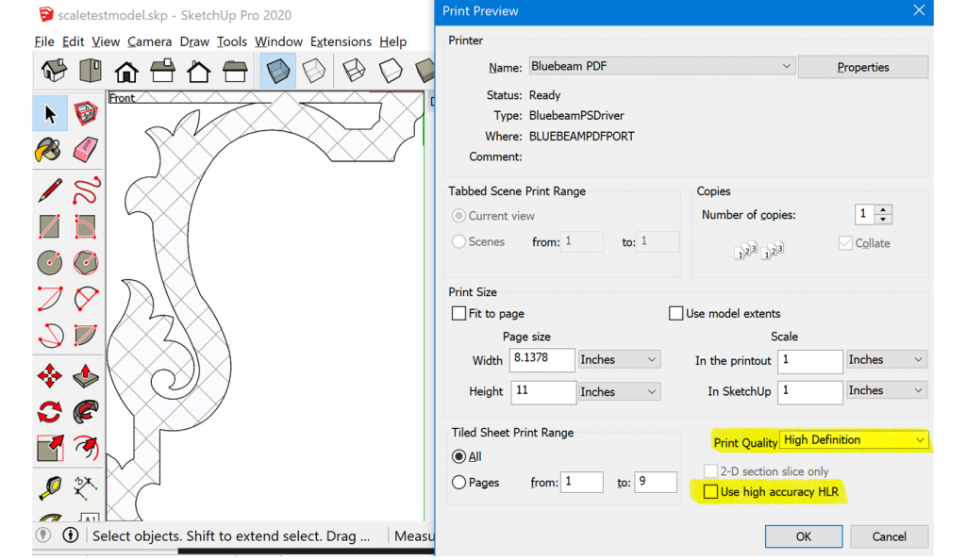Choose the Circle drawing tool
966x560 pixels.
click(x=49, y=263)
